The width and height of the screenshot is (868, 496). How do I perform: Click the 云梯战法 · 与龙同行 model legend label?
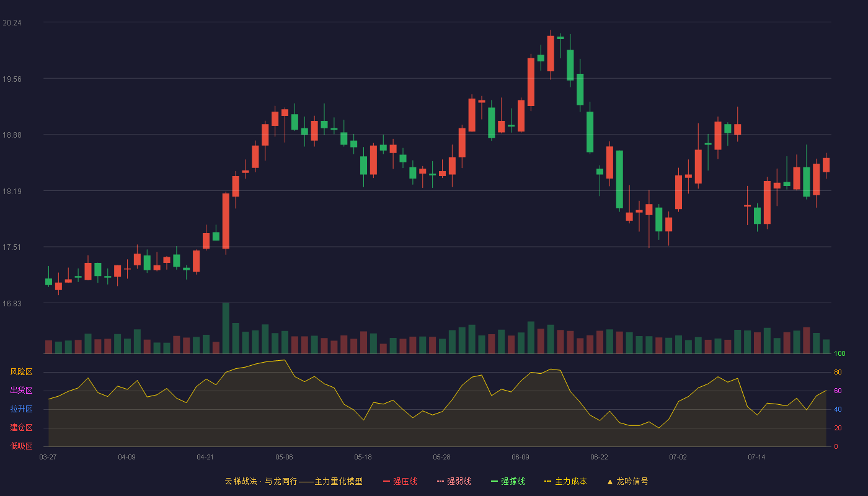(294, 481)
